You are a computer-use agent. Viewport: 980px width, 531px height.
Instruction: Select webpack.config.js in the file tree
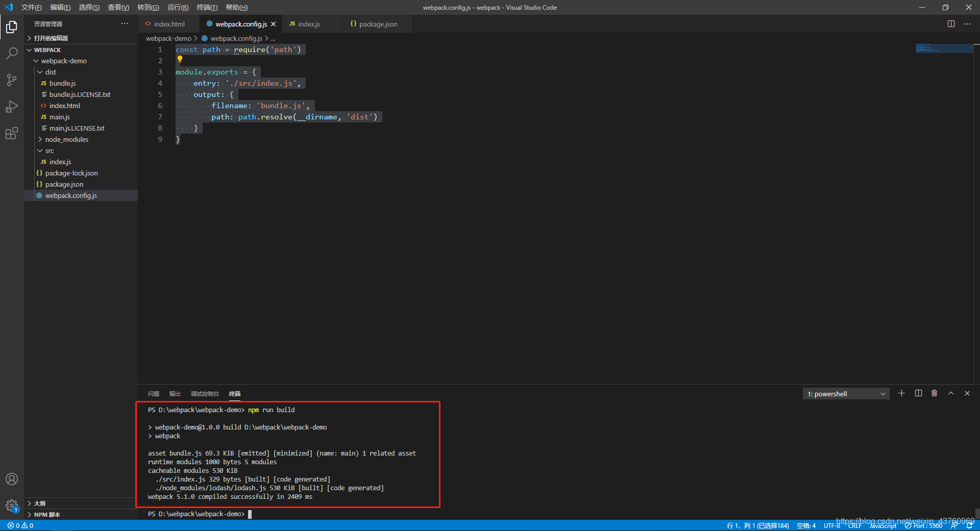81,195
